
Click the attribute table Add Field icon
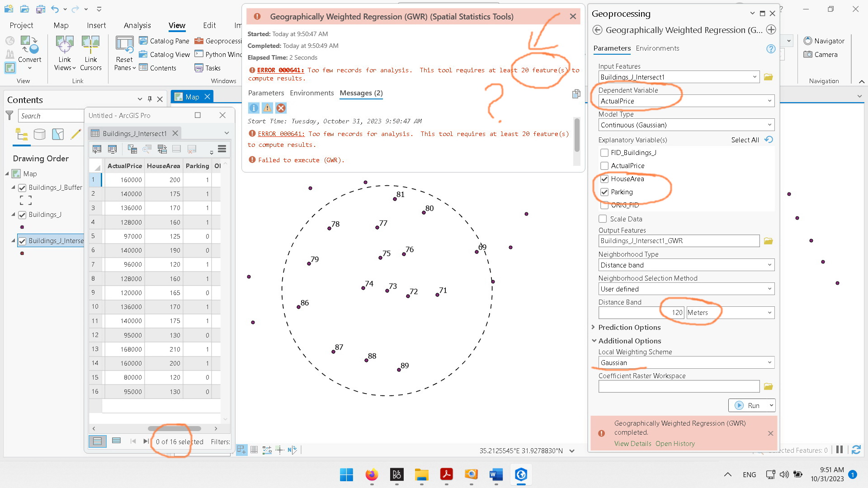click(97, 149)
